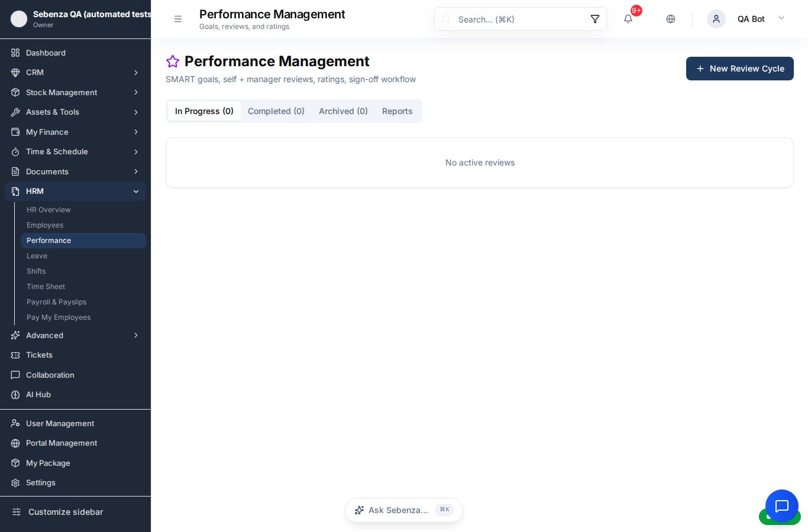
Task: Expand the CRM menu chevron
Action: pos(136,73)
